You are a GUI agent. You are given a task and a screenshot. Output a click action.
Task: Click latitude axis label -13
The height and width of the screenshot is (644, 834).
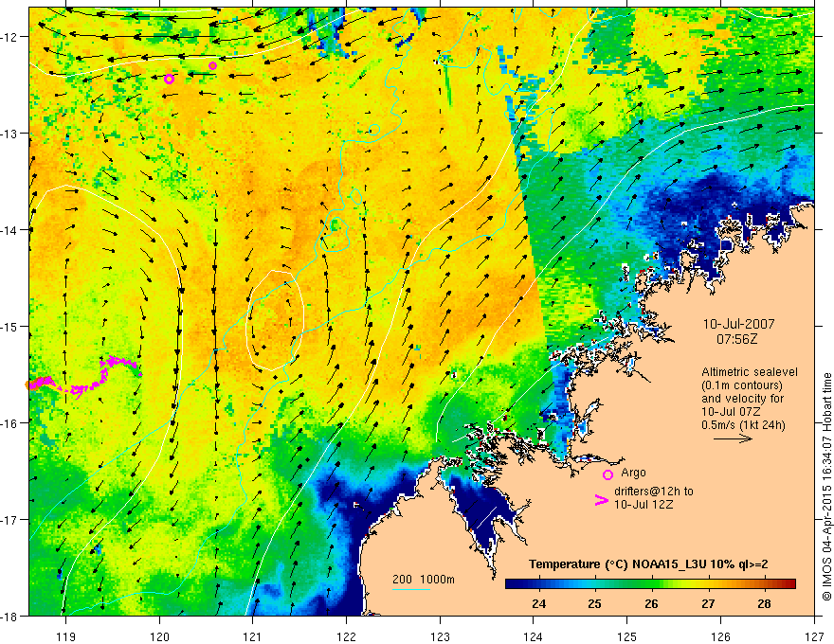pyautogui.click(x=10, y=134)
